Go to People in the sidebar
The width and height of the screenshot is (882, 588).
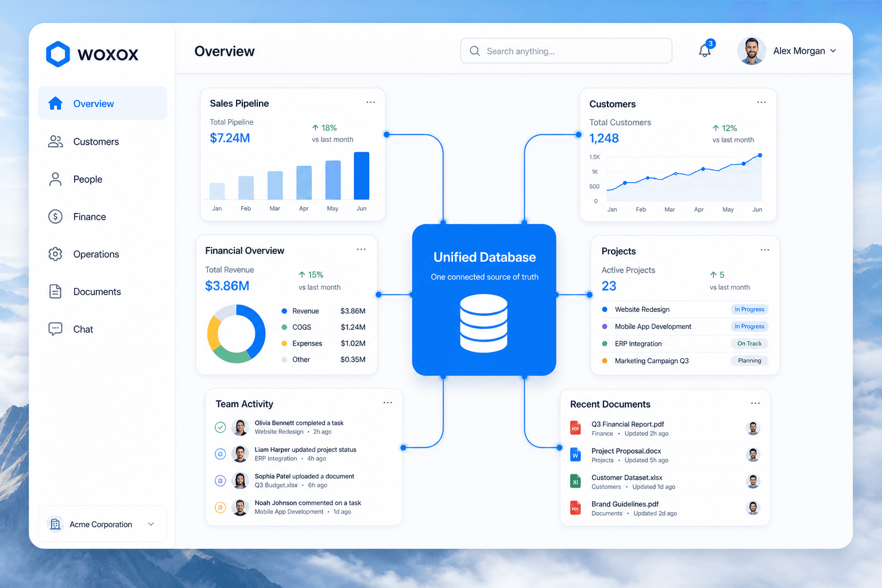103,179
